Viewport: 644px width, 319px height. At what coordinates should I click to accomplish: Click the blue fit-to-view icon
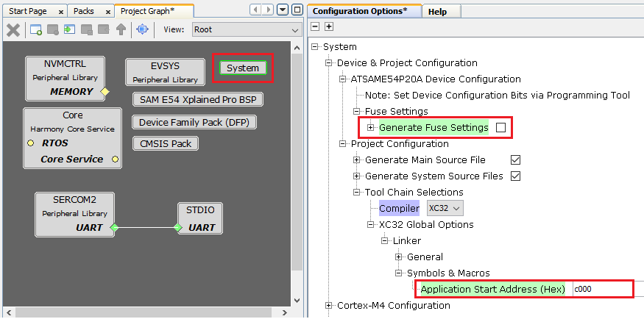click(x=143, y=29)
